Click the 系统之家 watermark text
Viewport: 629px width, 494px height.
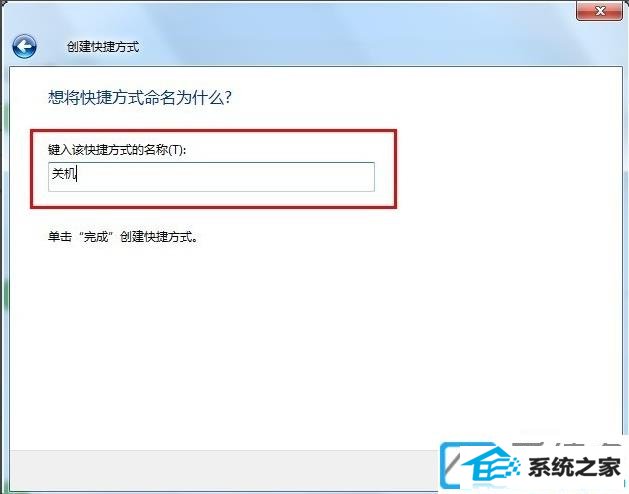pos(574,468)
